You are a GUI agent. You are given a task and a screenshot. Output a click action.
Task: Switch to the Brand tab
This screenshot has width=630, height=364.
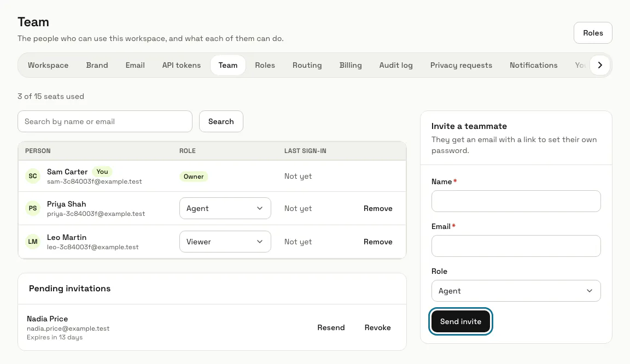click(x=97, y=65)
